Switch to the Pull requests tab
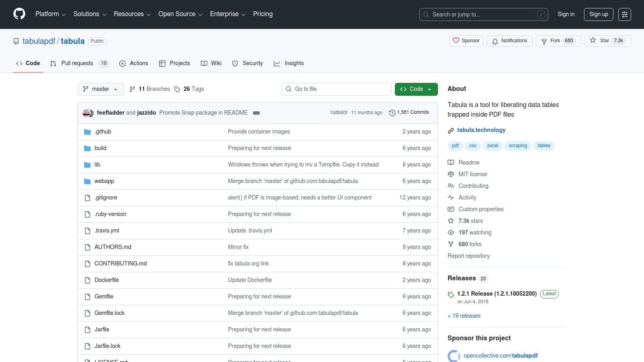The width and height of the screenshot is (644, 362). tap(76, 63)
